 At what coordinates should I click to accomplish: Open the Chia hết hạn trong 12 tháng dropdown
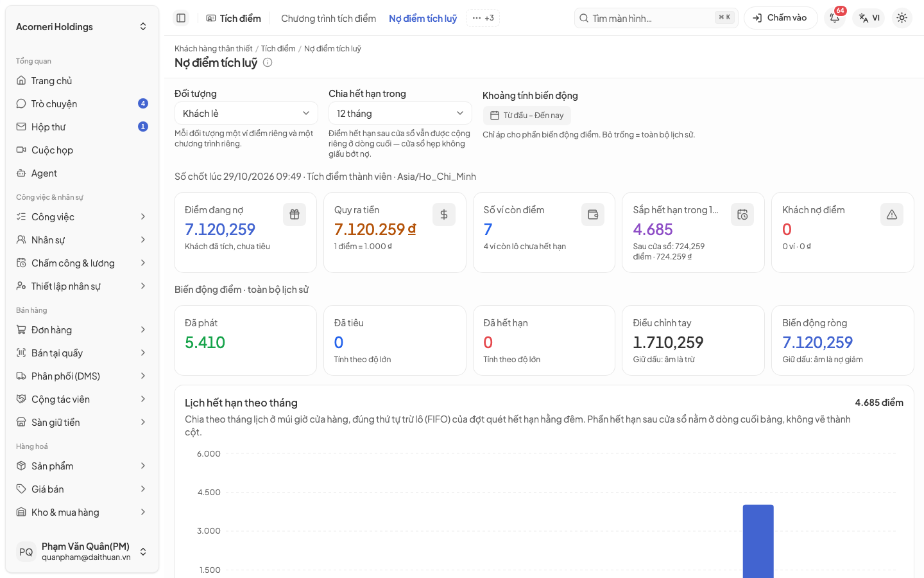click(x=400, y=113)
